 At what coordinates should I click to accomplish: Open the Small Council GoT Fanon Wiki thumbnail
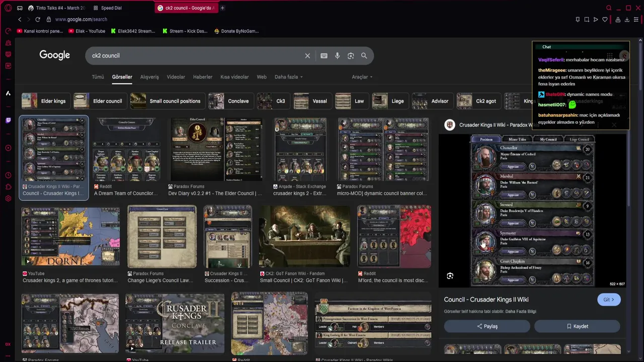304,236
